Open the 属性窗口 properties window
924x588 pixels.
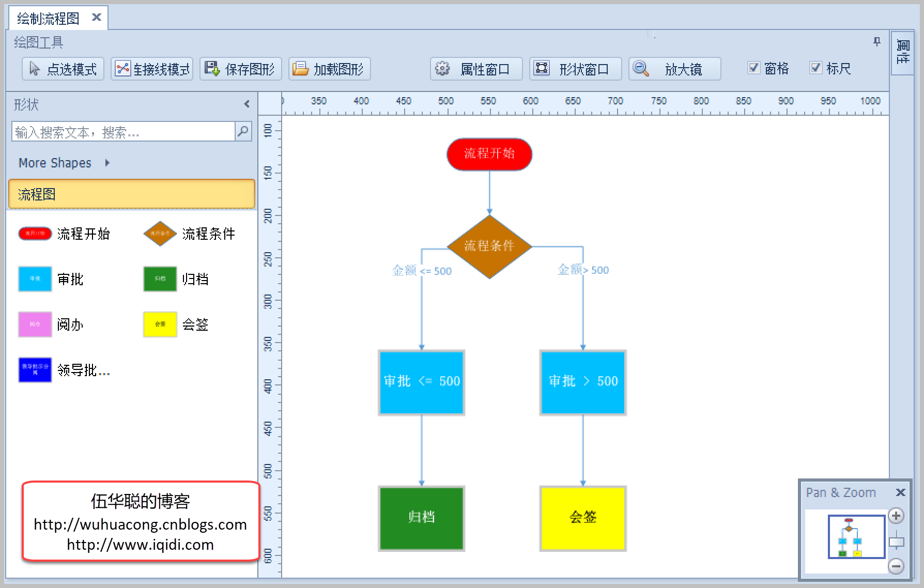click(x=476, y=69)
